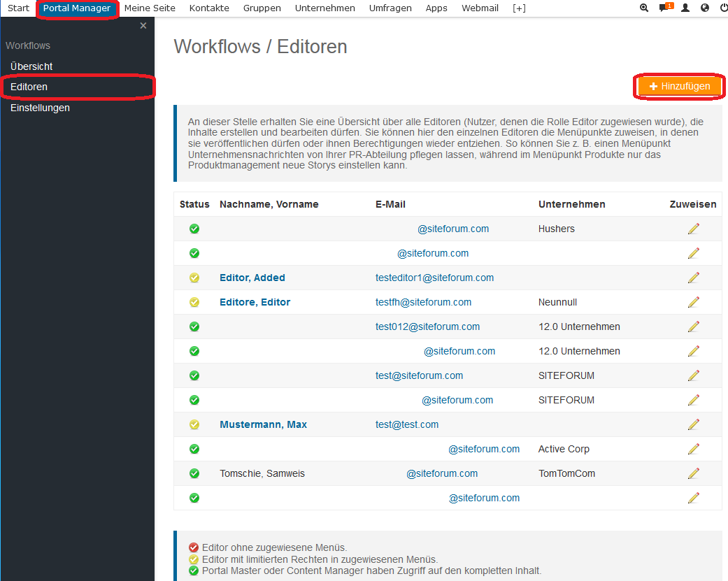Click green status icon for test012@siteforum.com row
Image resolution: width=728 pixels, height=581 pixels.
(x=194, y=327)
